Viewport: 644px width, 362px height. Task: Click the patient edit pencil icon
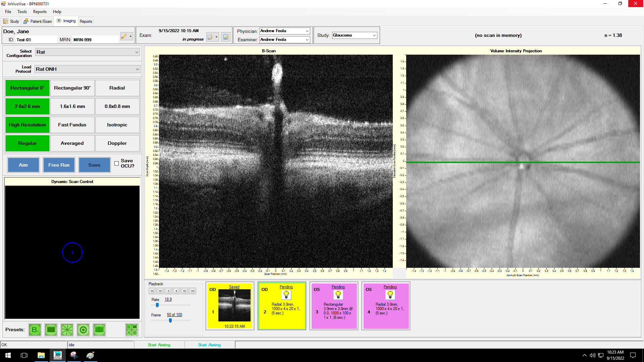124,36
